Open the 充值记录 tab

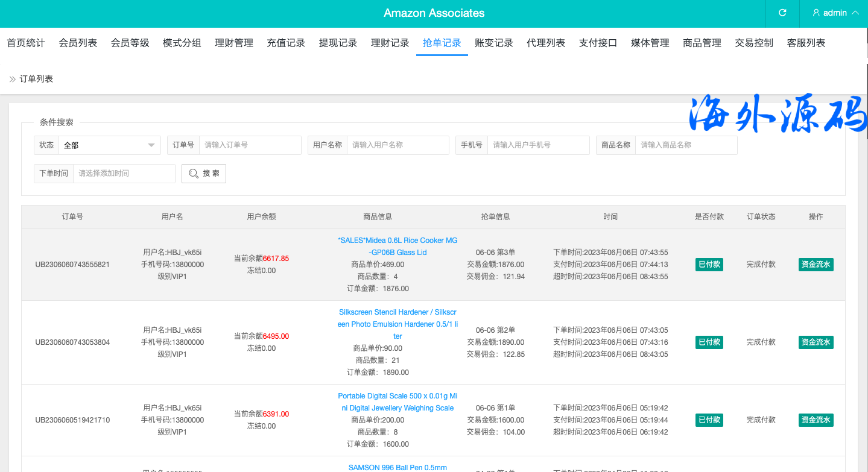(286, 43)
